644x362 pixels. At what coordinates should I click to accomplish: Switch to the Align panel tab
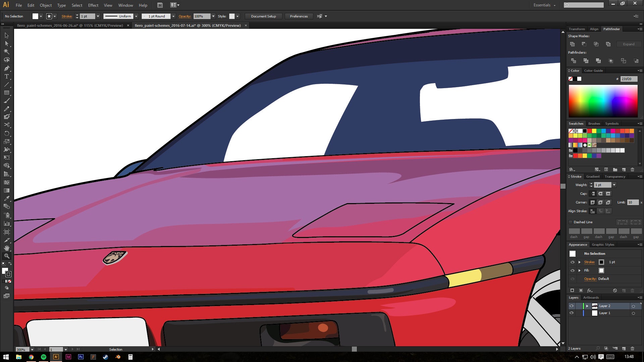click(x=594, y=29)
